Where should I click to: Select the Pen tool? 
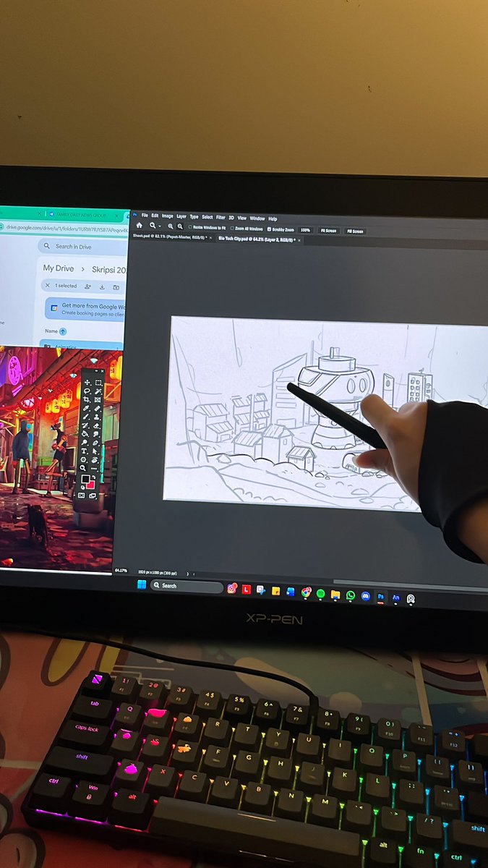tap(95, 443)
